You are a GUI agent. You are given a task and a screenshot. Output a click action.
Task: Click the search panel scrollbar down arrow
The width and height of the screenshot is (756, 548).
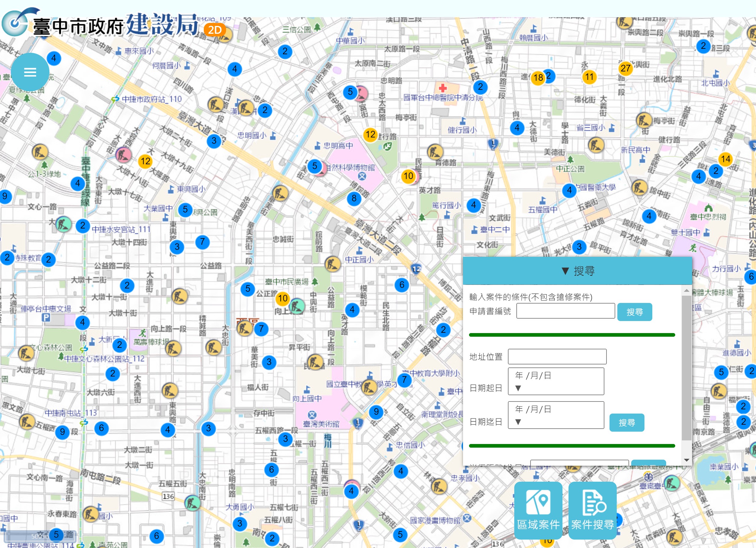coord(686,460)
